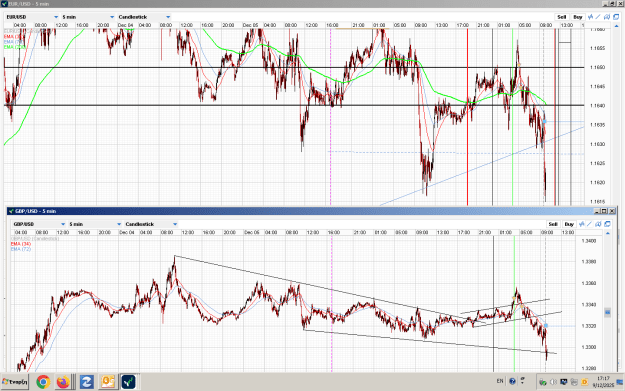
Task: Click Buy button in EUR/USD chart
Action: (578, 17)
